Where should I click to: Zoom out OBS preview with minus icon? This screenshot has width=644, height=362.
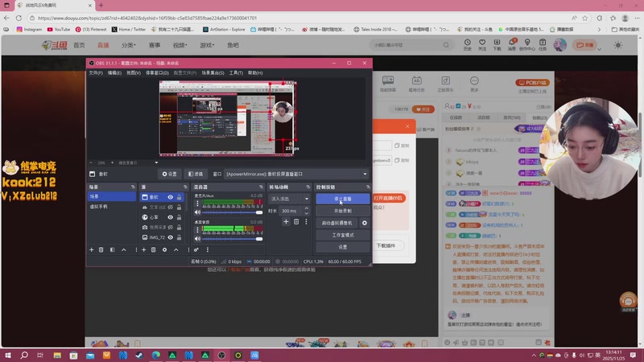(x=91, y=162)
